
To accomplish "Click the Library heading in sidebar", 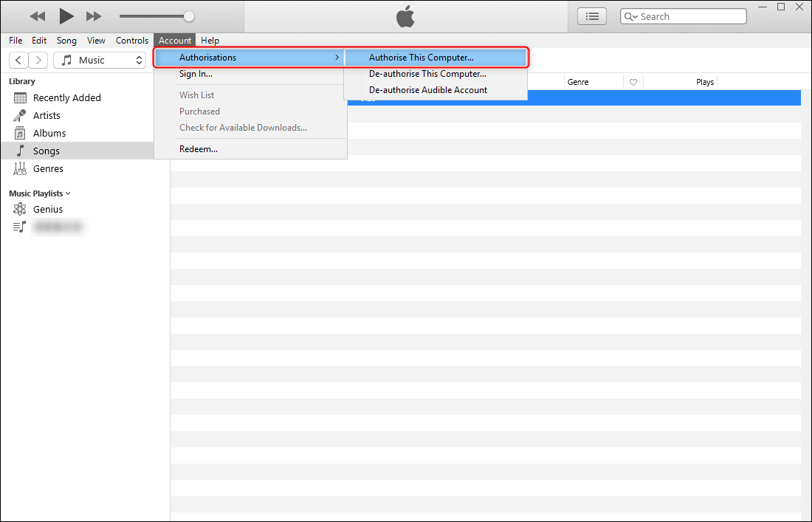I will (21, 81).
